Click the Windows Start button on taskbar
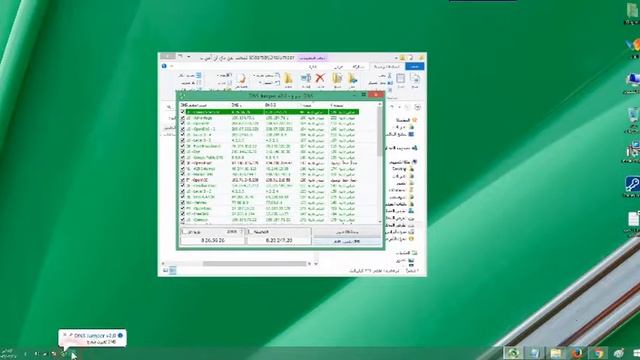 point(636,353)
